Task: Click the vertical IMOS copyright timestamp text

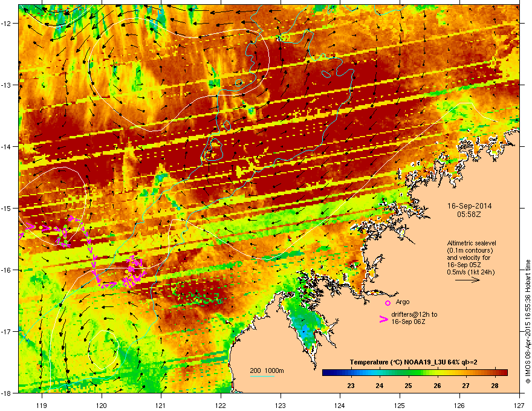Action: 528,322
